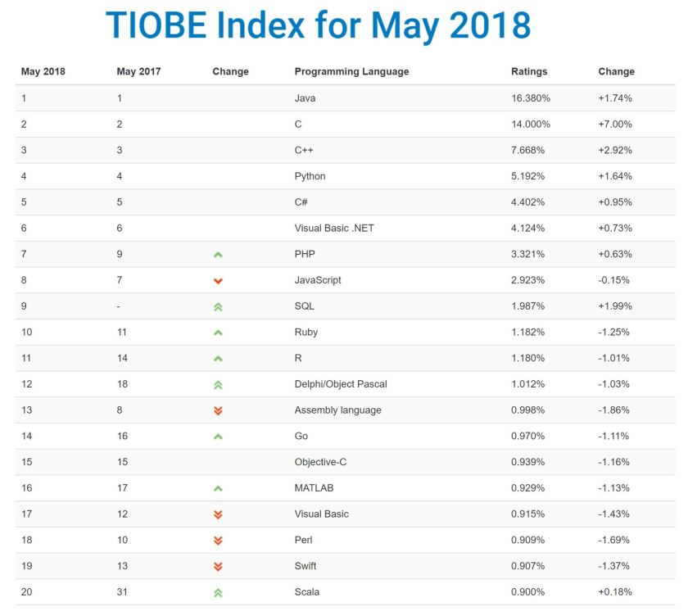This screenshot has height=616, width=688.
Task: Click the double red arrow for Assembly language
Action: pos(218,410)
